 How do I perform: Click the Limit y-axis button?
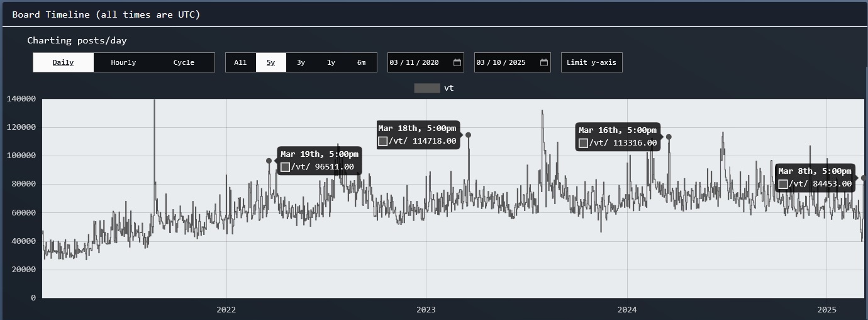pyautogui.click(x=591, y=62)
